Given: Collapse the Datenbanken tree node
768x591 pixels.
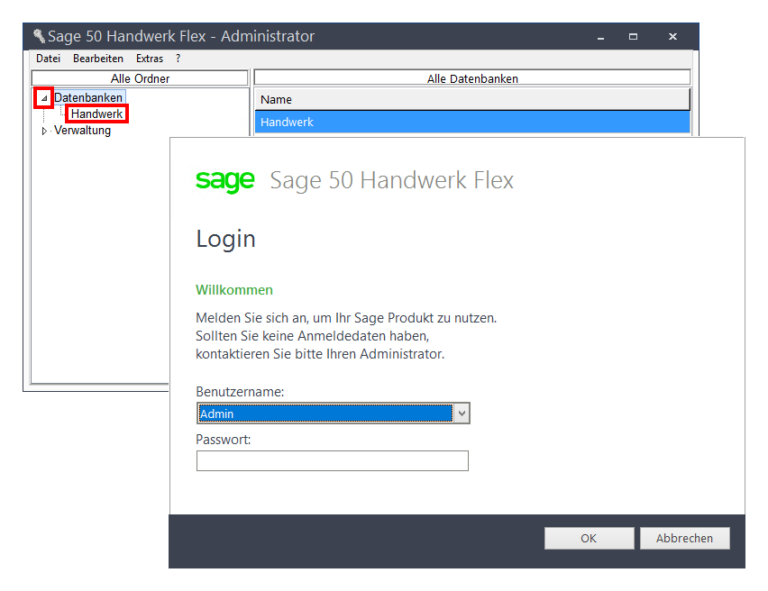Looking at the screenshot, I should pos(43,98).
